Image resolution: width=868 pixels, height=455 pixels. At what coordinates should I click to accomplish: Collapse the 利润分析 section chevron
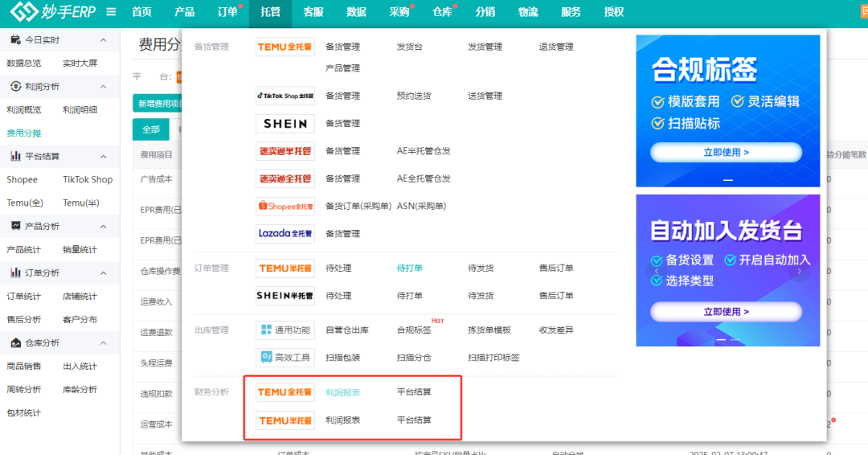[x=104, y=87]
